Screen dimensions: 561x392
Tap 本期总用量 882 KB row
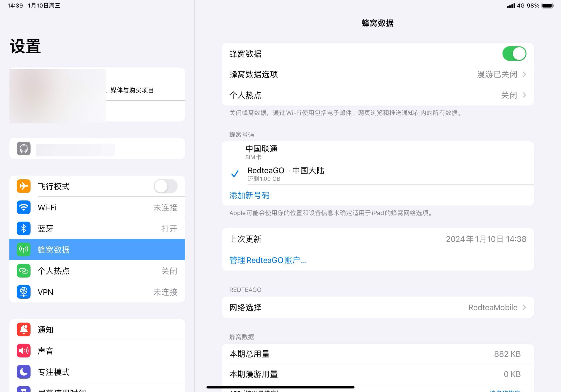378,354
